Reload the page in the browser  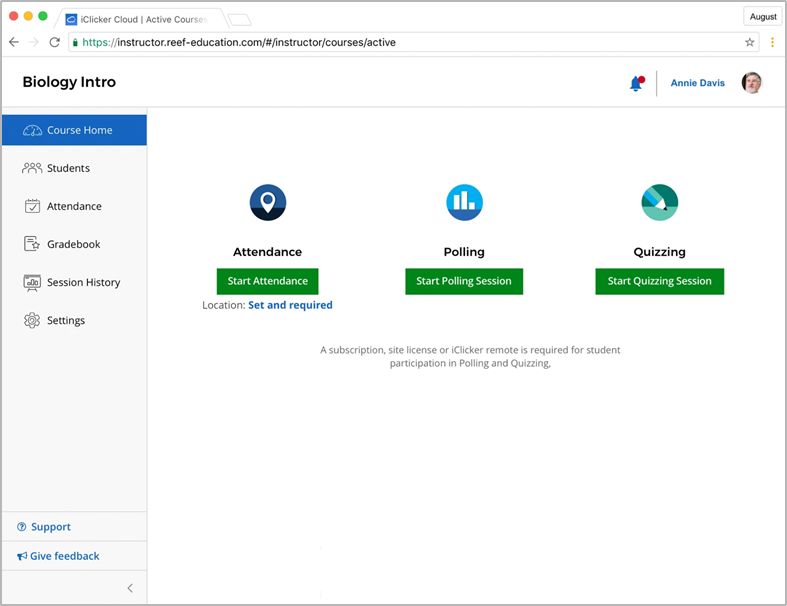[54, 43]
